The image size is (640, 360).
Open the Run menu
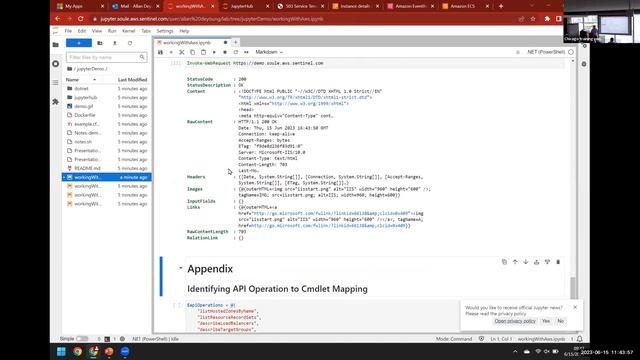tap(112, 31)
